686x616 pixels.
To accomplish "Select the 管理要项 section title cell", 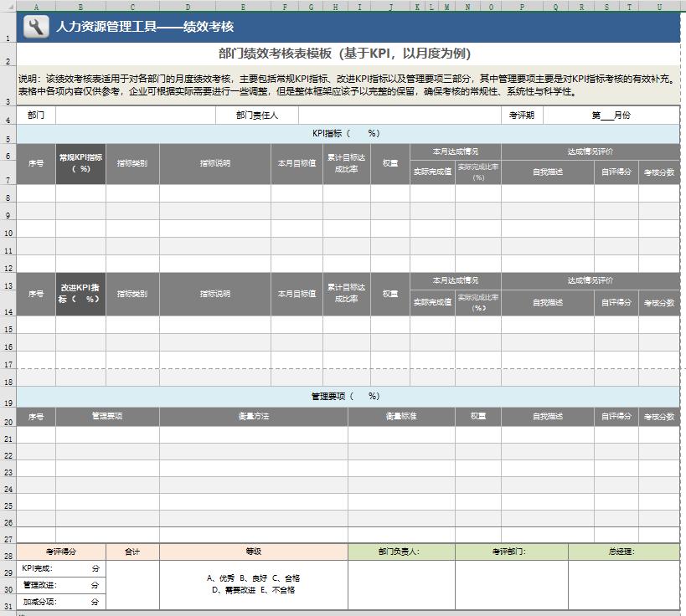I will coord(343,396).
